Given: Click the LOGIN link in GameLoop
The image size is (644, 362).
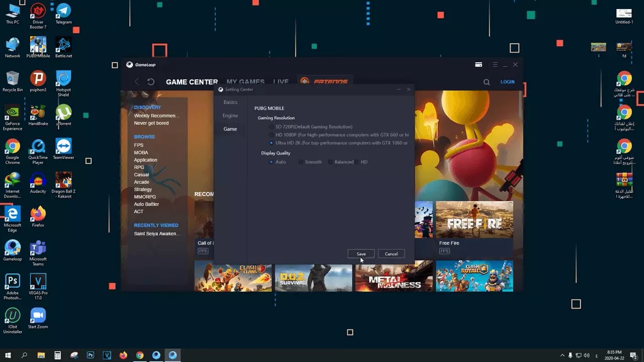Looking at the screenshot, I should point(508,82).
